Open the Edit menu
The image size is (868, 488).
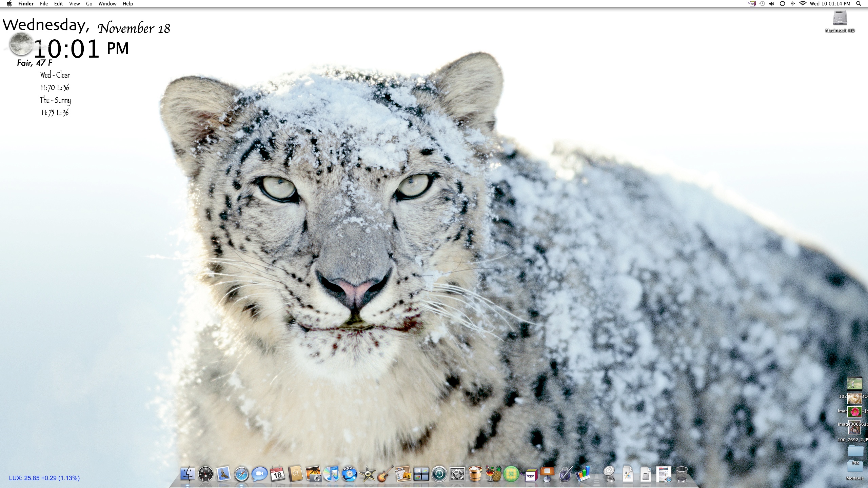point(58,4)
